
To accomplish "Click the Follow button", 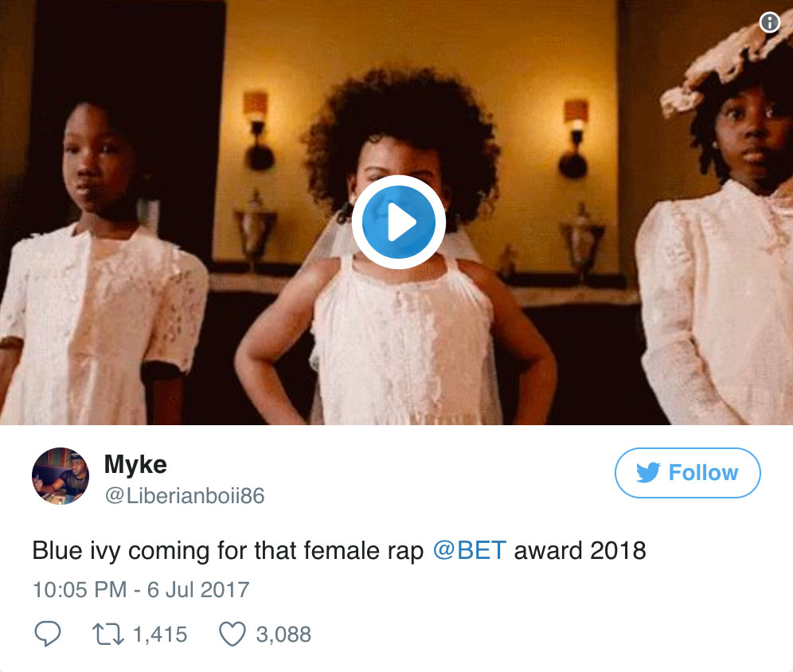I will [687, 473].
